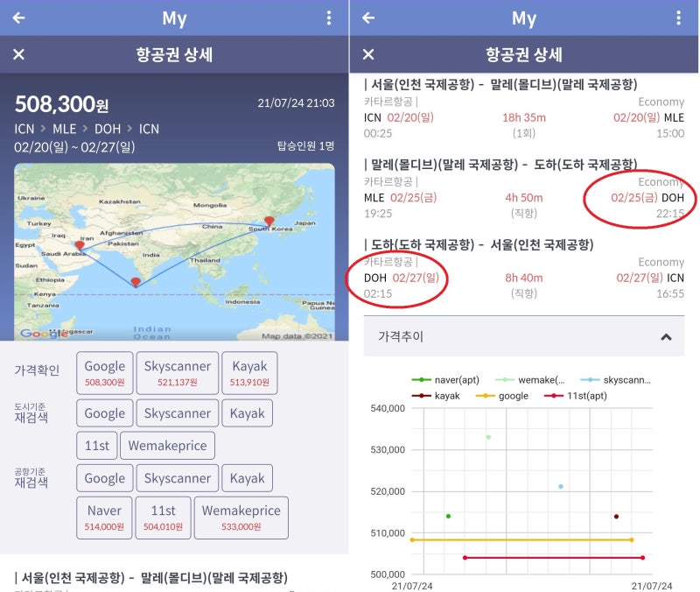Screen dimensions: 700x592
Task: Re-search by city on Google
Action: pos(105,413)
